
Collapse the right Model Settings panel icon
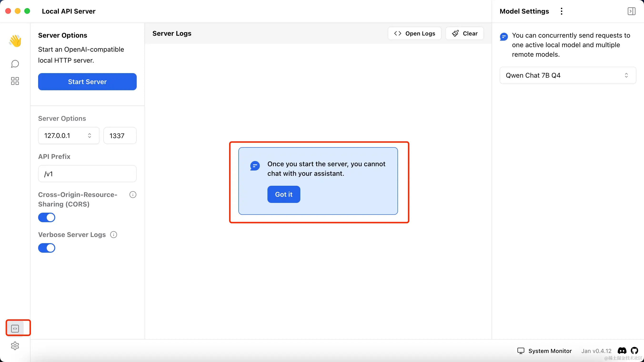click(x=631, y=11)
